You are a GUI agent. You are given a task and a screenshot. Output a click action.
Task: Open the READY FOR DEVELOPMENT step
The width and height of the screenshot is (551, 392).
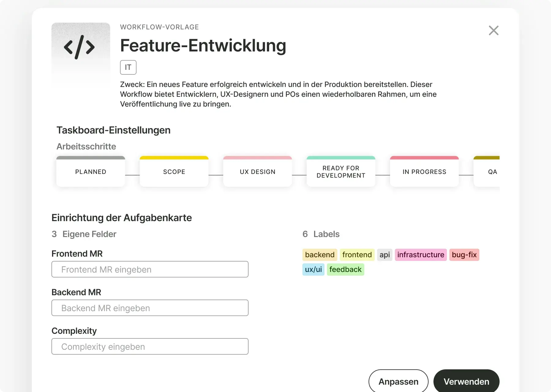click(341, 172)
